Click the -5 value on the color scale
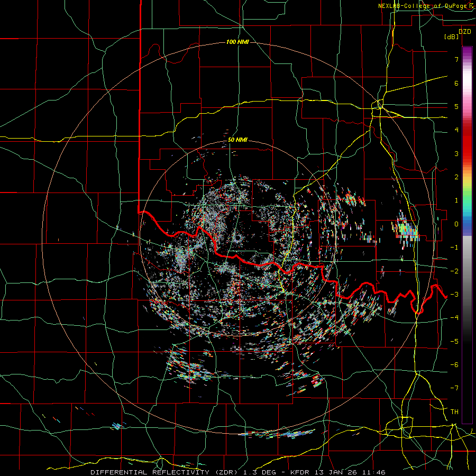 pos(454,342)
